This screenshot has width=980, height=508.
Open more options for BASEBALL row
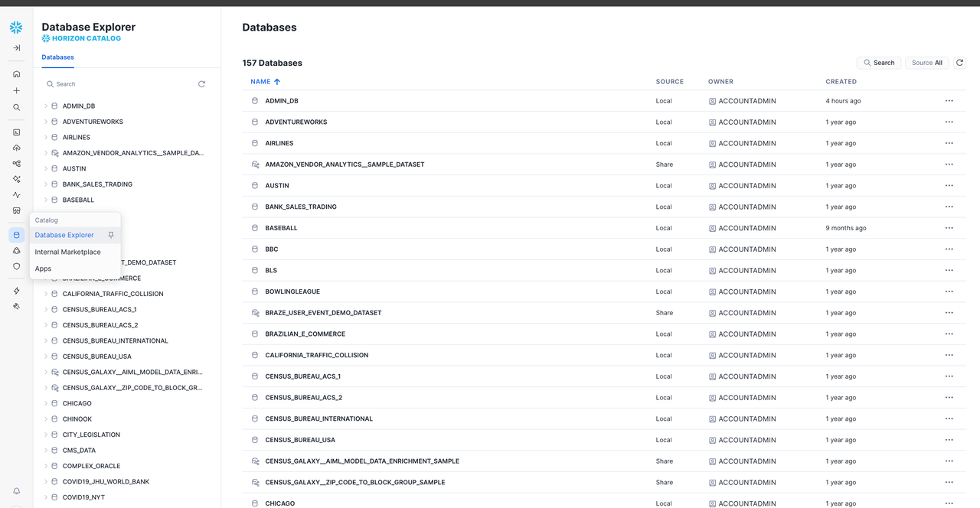click(949, 228)
